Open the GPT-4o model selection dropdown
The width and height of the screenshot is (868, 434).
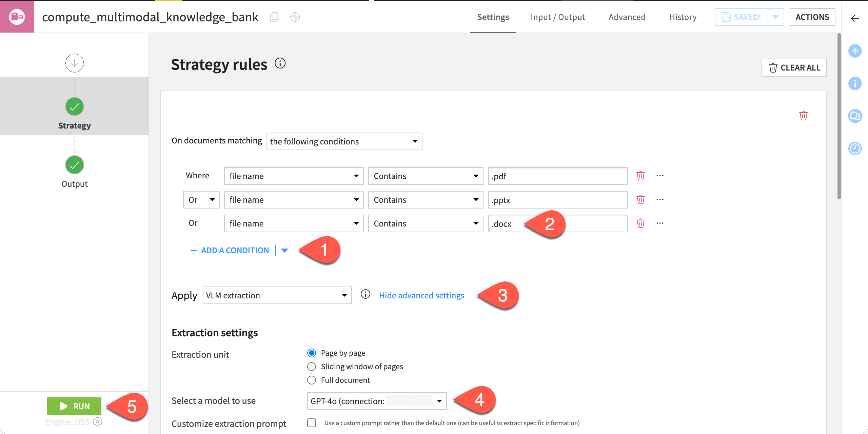pos(377,401)
